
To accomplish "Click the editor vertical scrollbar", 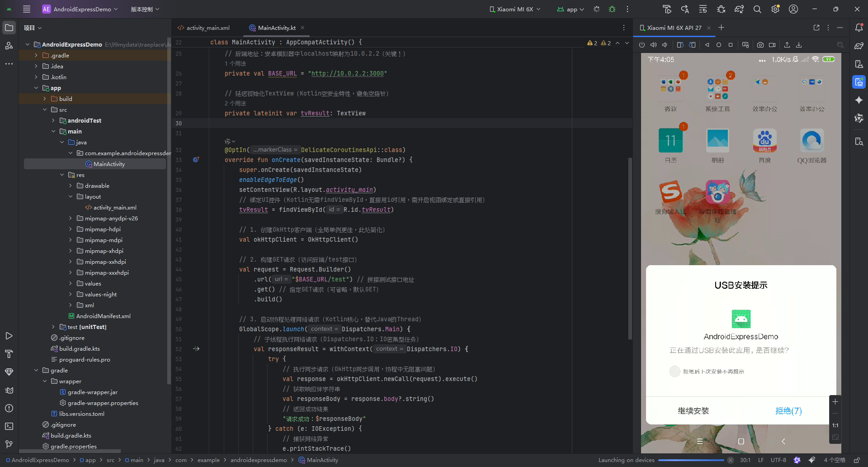I will click(630, 248).
